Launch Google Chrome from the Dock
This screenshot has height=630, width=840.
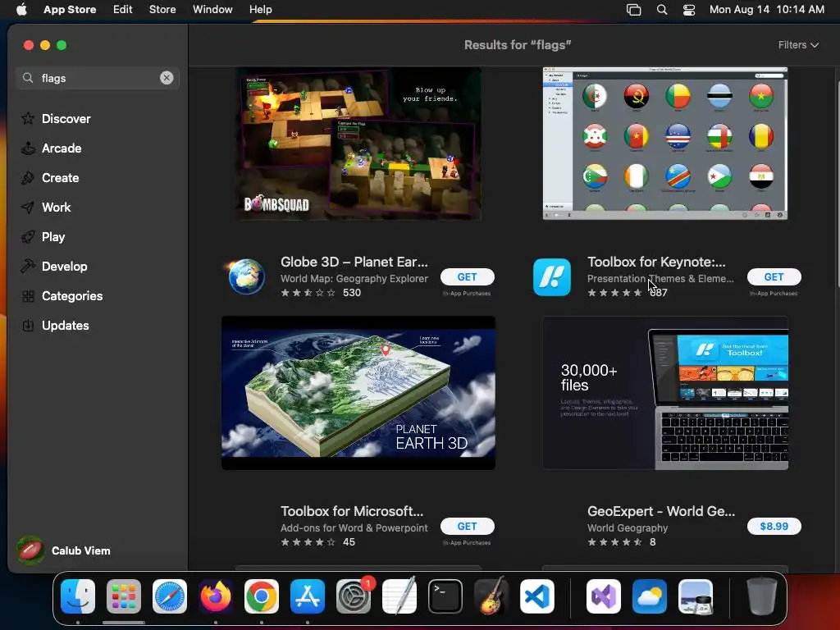tap(262, 596)
